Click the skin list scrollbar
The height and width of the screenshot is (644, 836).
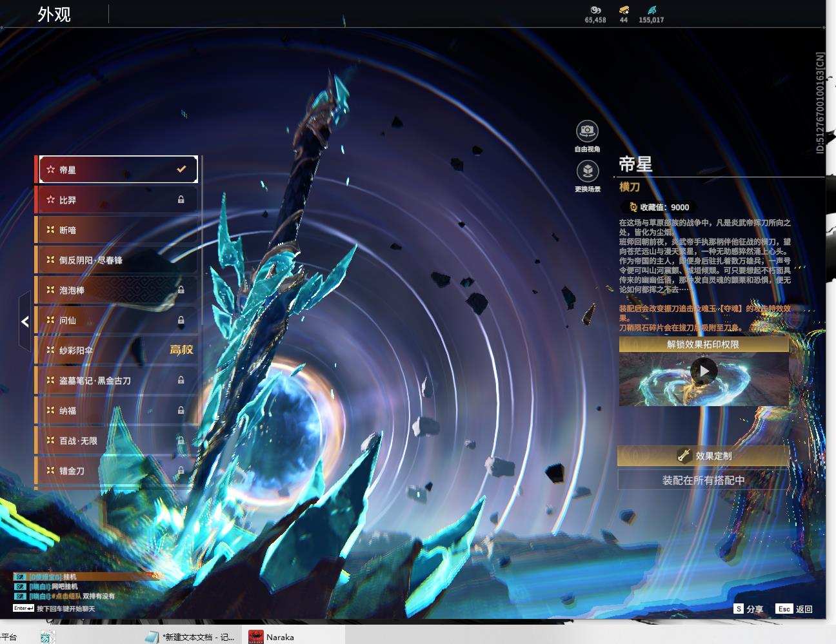click(202, 240)
